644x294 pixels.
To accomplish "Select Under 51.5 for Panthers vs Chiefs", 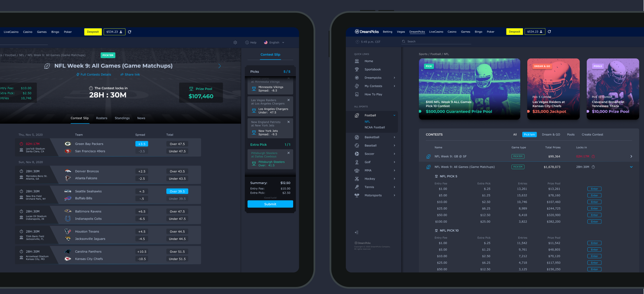I will [177, 259].
